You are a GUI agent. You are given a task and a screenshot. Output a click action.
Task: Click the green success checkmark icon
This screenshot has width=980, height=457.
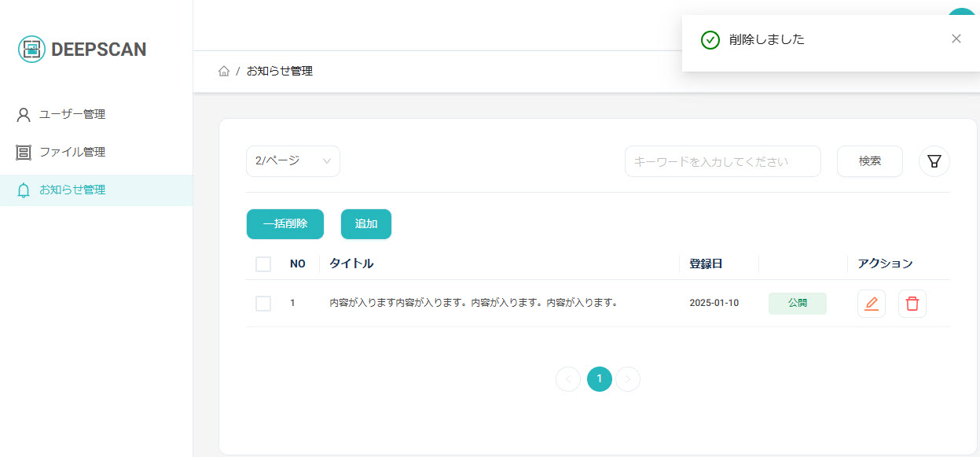click(x=710, y=40)
